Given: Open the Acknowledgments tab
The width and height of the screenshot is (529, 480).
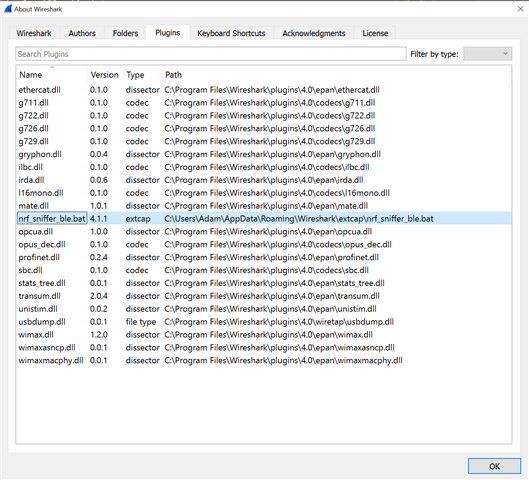Looking at the screenshot, I should tap(314, 33).
